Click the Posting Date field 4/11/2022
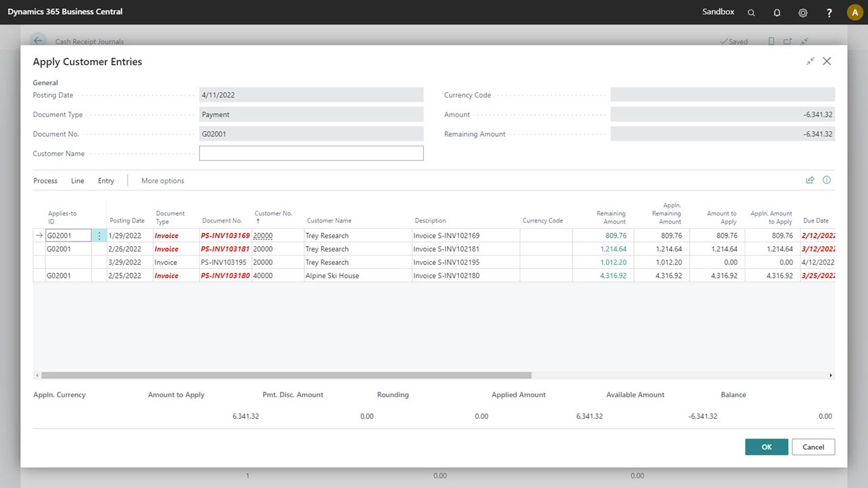This screenshot has height=488, width=868. coord(311,95)
